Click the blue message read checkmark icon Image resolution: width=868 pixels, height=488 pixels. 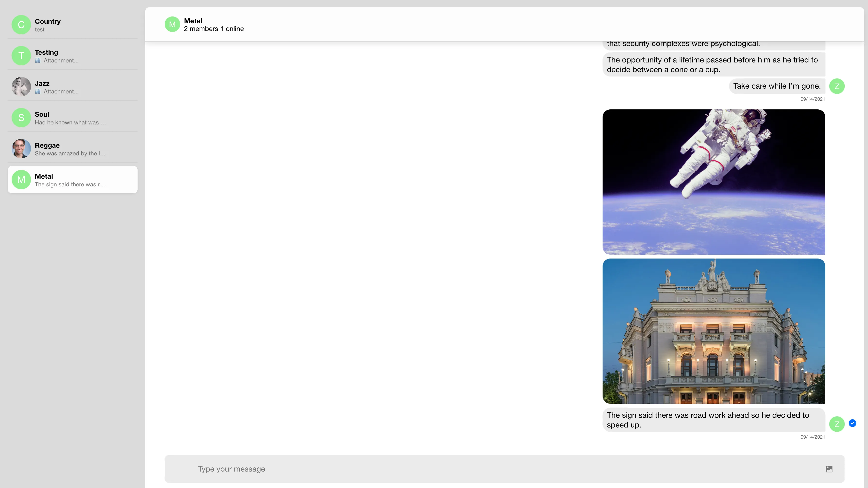tap(852, 423)
